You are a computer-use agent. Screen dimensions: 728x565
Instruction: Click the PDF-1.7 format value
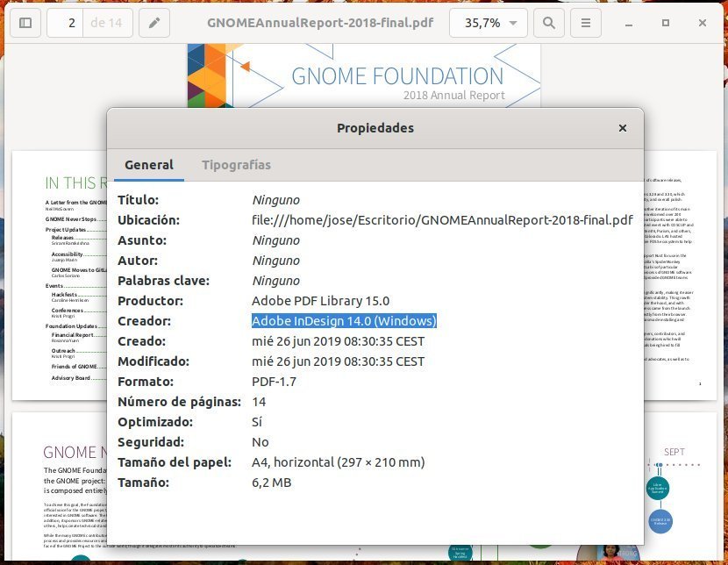point(274,382)
